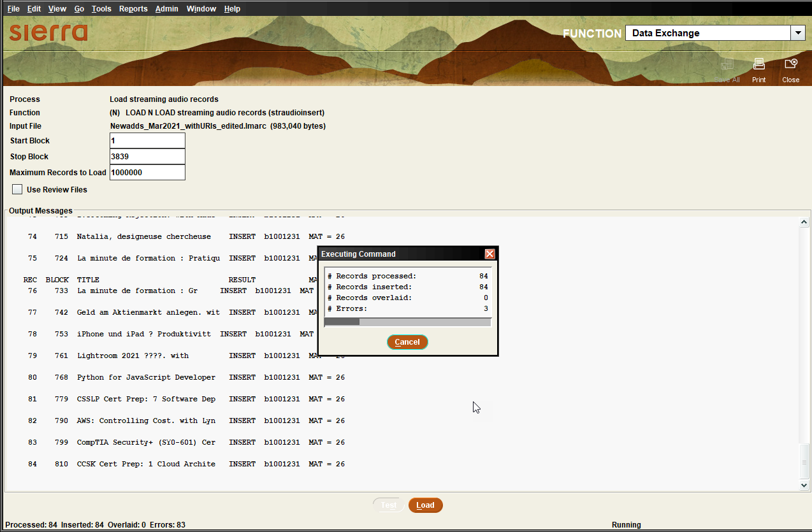Screen dimensions: 812x532
Task: Click the Print icon in toolbar
Action: pyautogui.click(x=758, y=64)
